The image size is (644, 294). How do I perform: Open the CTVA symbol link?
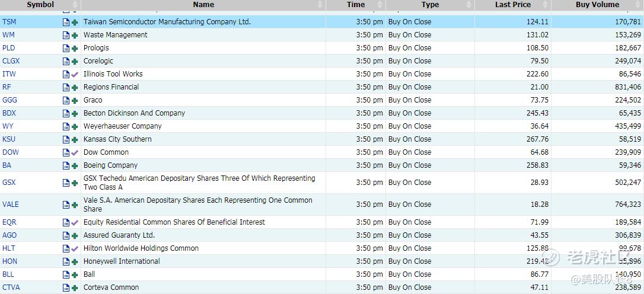click(11, 288)
